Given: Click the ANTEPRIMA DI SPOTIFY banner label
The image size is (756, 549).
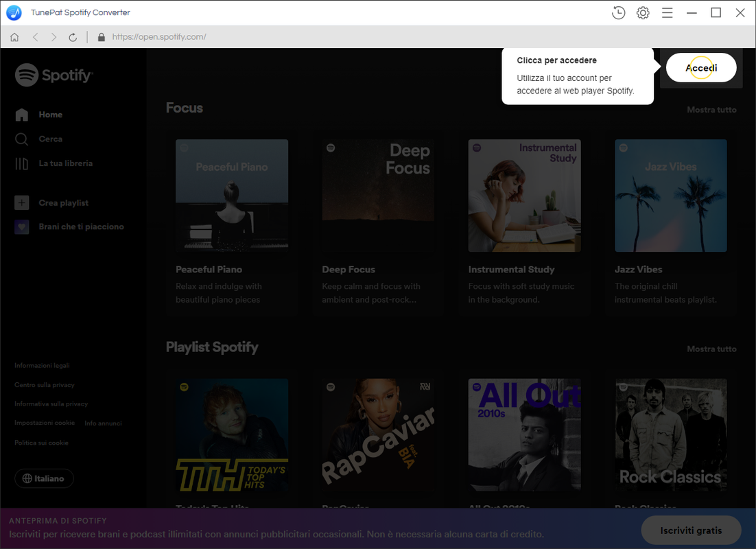Looking at the screenshot, I should 58,521.
